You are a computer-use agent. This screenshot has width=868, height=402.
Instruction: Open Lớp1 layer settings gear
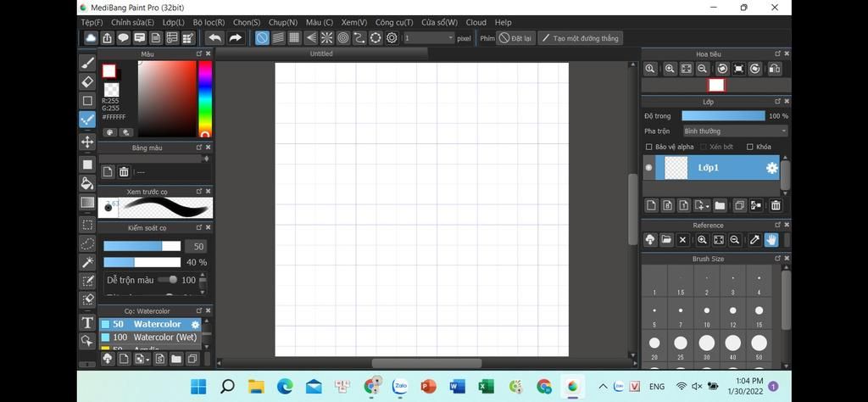click(771, 168)
